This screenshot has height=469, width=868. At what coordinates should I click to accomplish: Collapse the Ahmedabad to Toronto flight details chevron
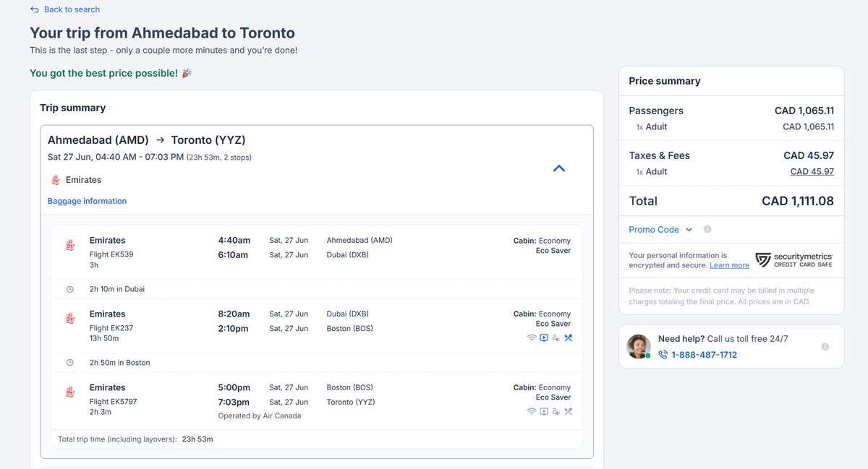pos(558,168)
